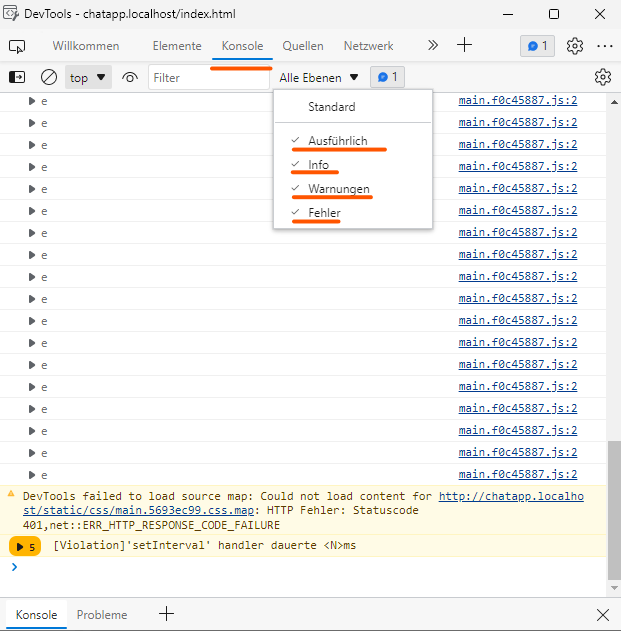Add a new tool tab with the plus icon
The height and width of the screenshot is (631, 621).
[465, 46]
